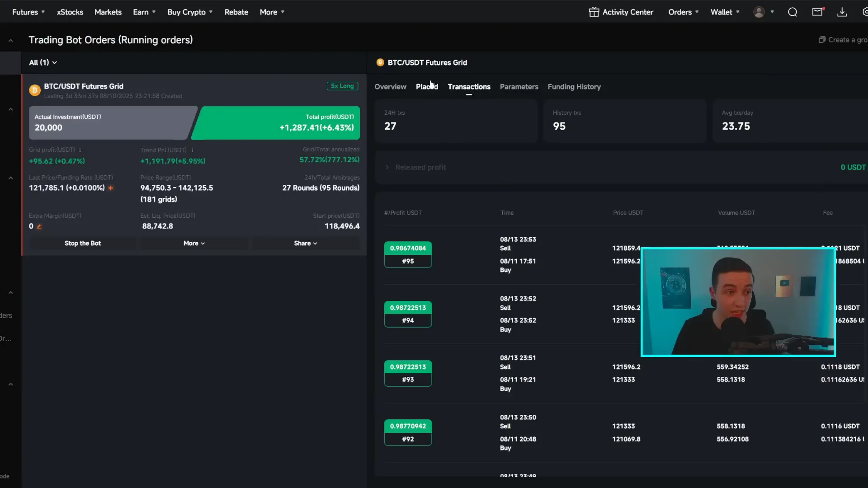Open the Earn dropdown menu
Viewport: 868px width, 488px height.
144,12
